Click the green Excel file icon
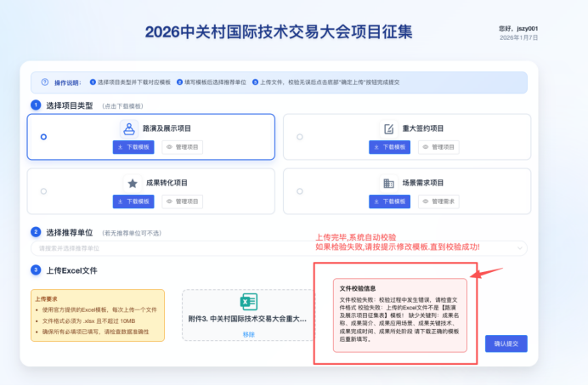The height and width of the screenshot is (386, 588). (248, 302)
